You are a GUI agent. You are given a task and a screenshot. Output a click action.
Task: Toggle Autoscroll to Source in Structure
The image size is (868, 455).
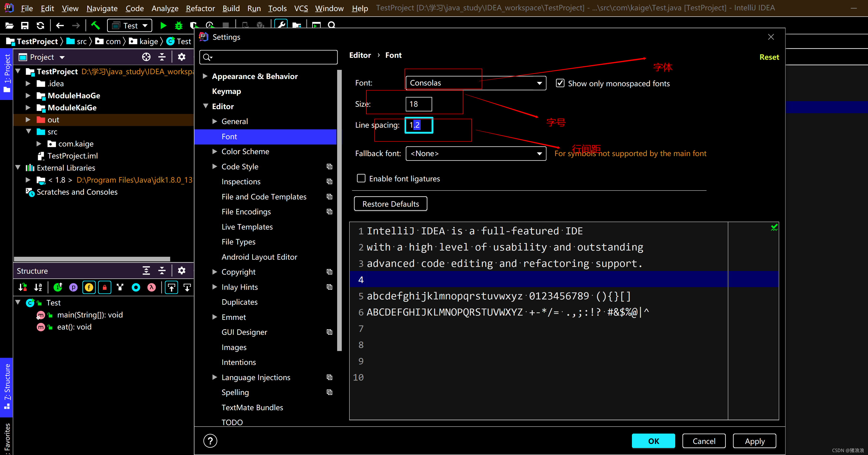tap(172, 287)
